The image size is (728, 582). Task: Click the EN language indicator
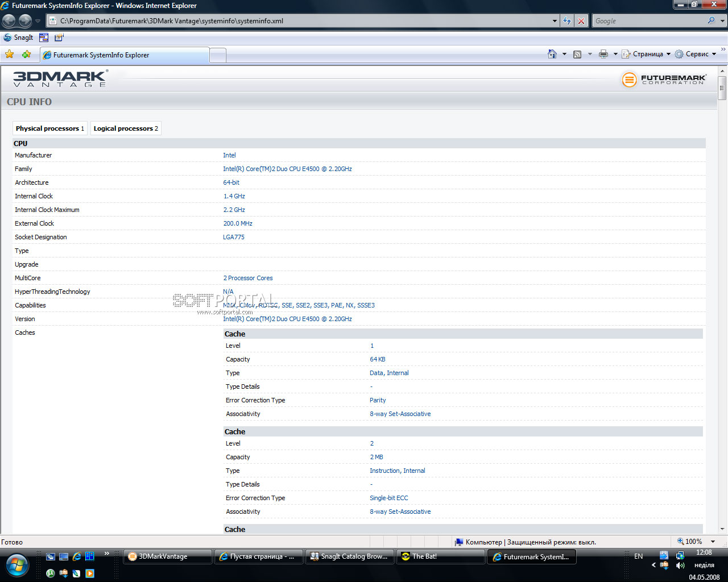(x=639, y=556)
